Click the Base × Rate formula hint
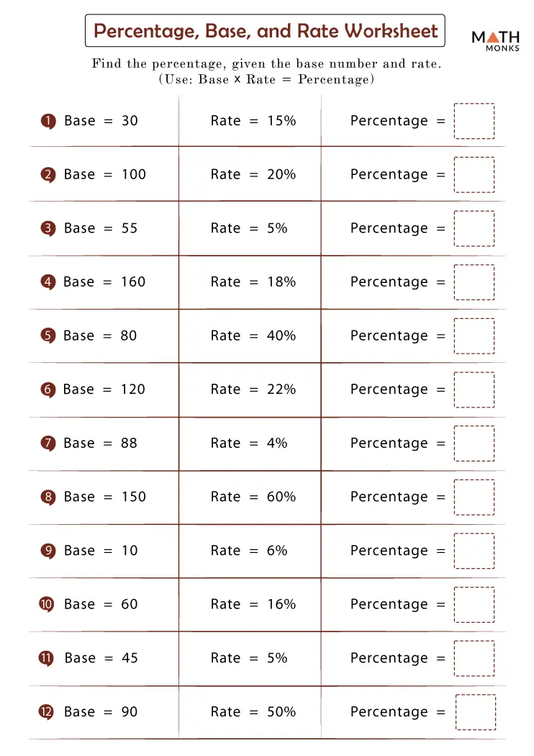Screen dimensions: 534x756 [266, 80]
